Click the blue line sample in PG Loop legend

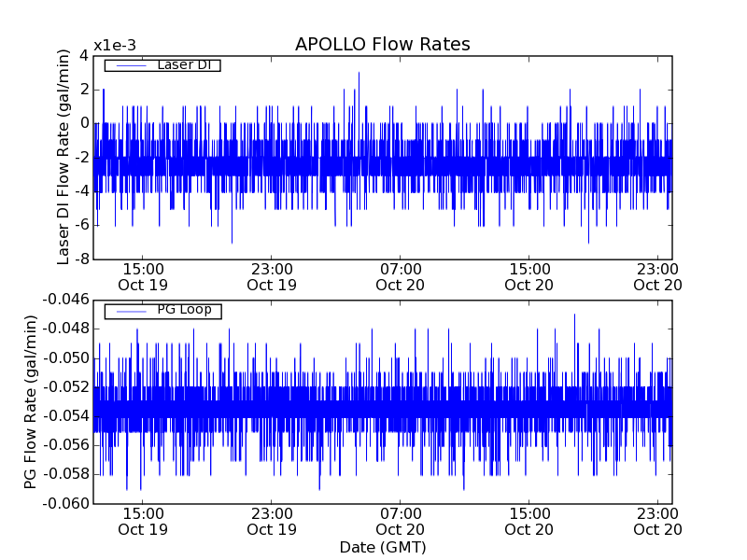pyautogui.click(x=129, y=310)
